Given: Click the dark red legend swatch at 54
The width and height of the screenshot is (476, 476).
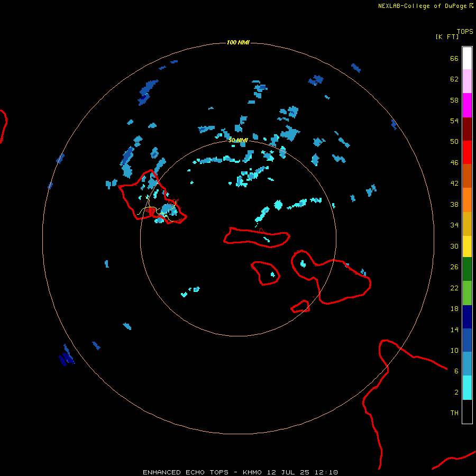Looking at the screenshot, I should click(x=467, y=129).
